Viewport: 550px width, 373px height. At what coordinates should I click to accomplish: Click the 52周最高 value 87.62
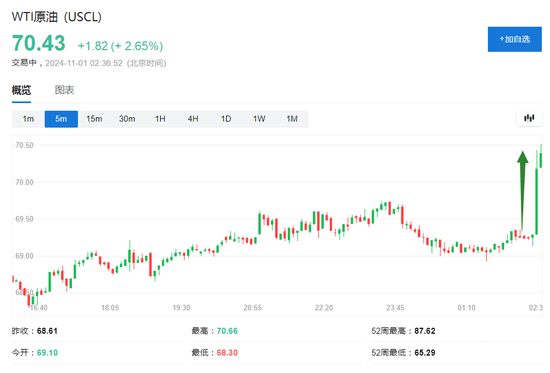click(425, 331)
